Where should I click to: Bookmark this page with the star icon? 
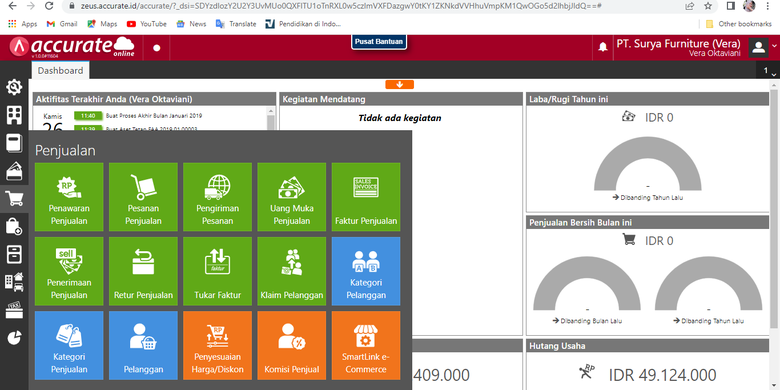coord(708,6)
